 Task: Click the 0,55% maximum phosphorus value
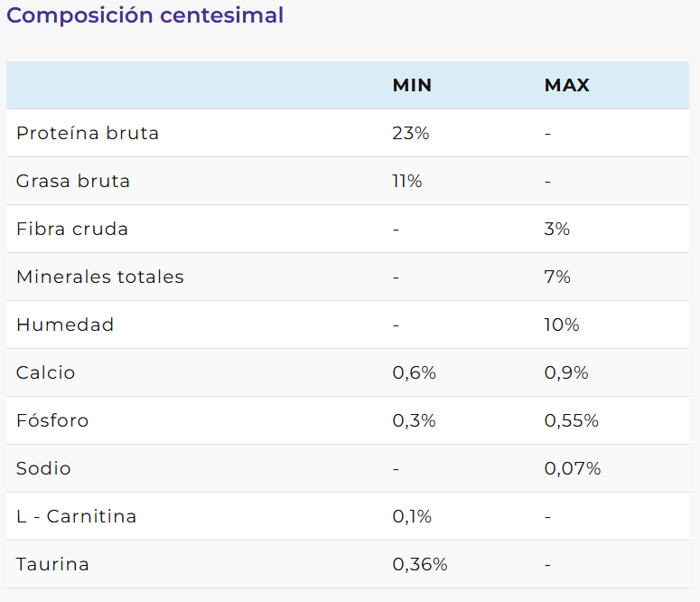tap(571, 420)
